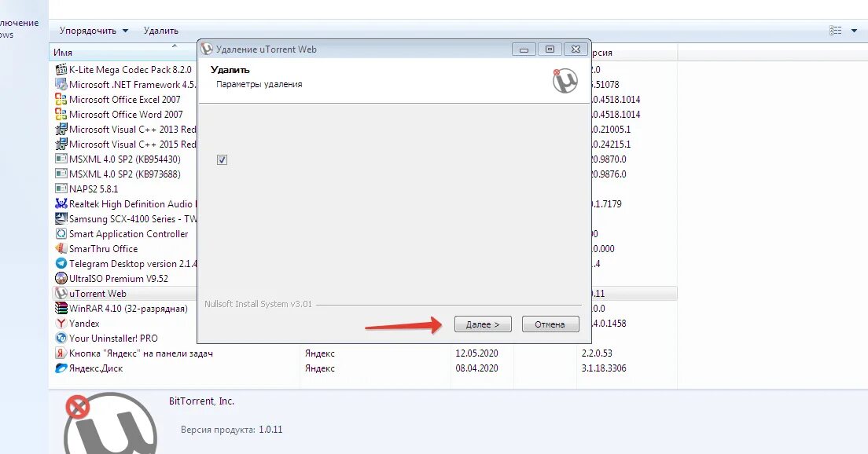This screenshot has width=868, height=454.
Task: Close the uTorrent Web uninstall dialog
Action: click(576, 49)
